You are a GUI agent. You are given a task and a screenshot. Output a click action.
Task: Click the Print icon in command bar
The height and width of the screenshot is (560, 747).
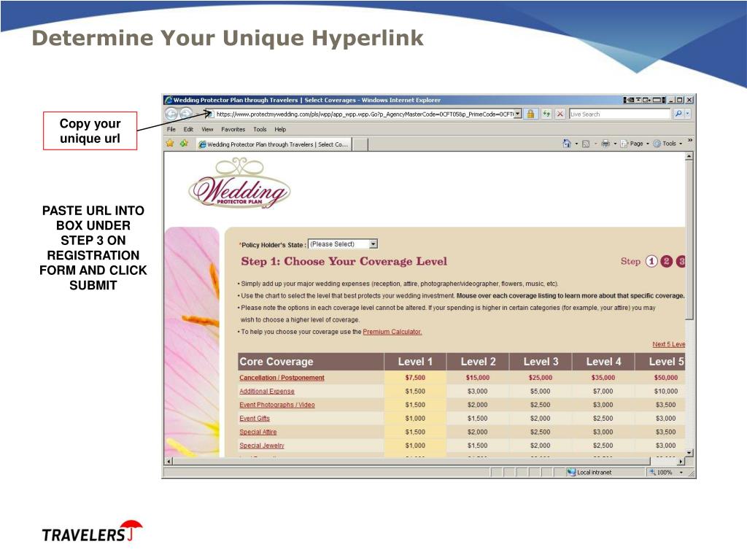coord(605,144)
